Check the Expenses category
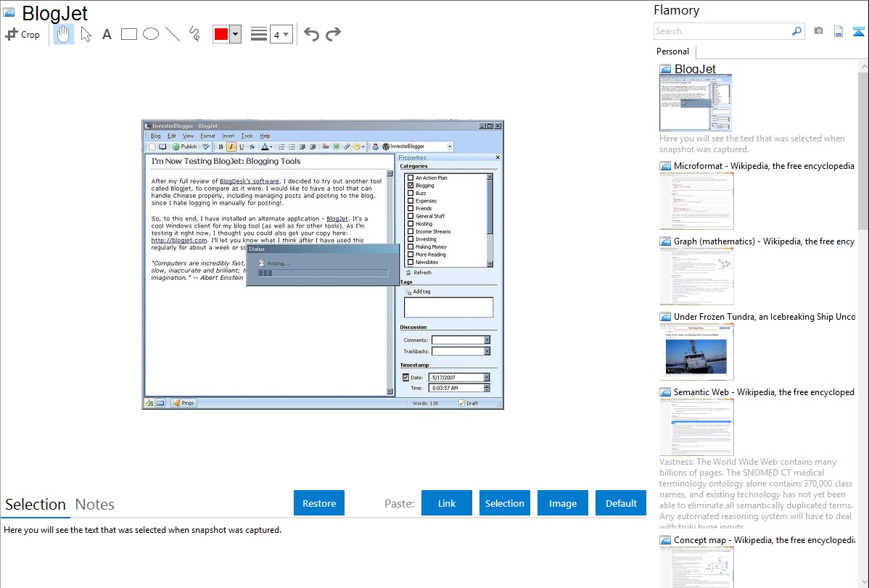Image resolution: width=869 pixels, height=588 pixels. (411, 201)
